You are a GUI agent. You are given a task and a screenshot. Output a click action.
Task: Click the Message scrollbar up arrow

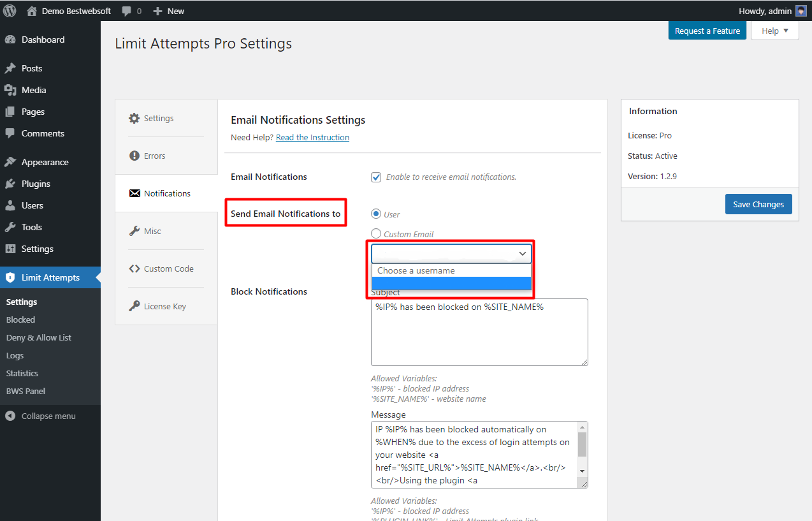click(x=583, y=427)
